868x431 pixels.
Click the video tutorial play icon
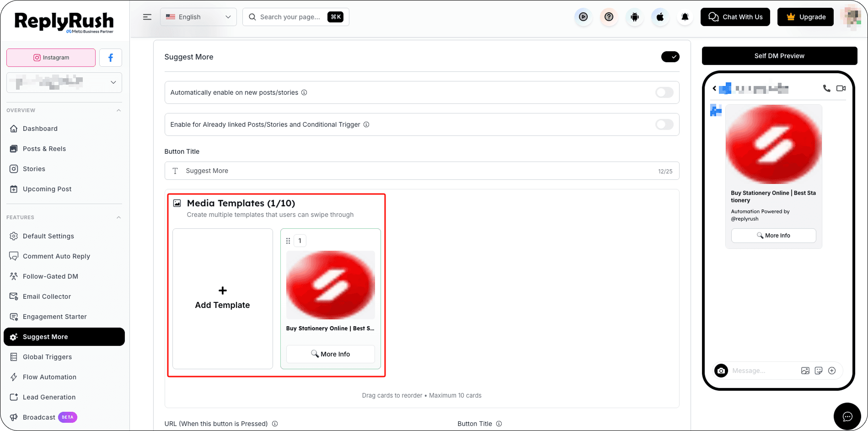coord(583,17)
